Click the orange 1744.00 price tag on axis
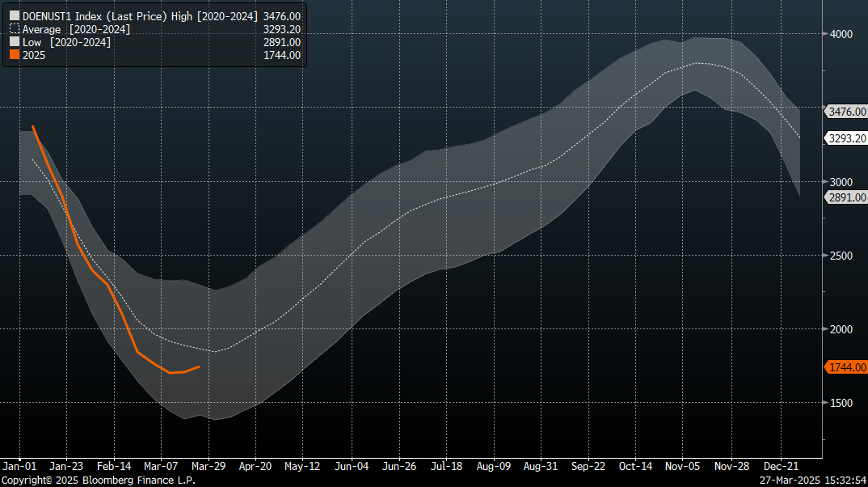Viewport: 868px width, 487px height. 847,367
